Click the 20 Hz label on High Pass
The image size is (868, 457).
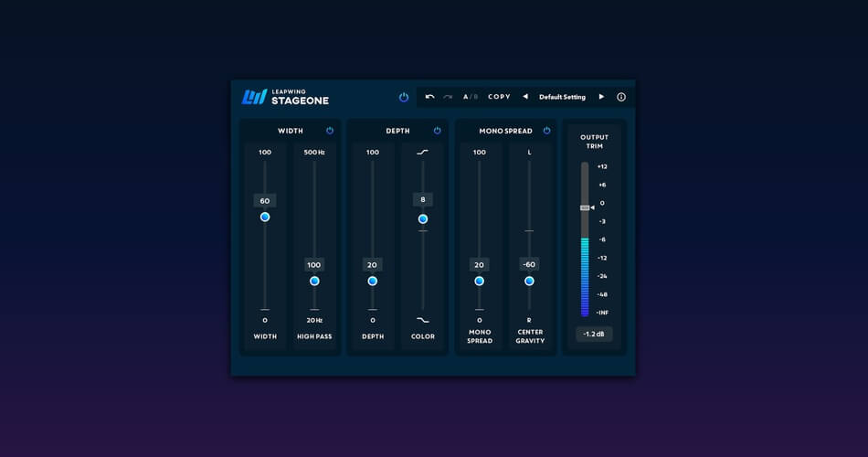[x=314, y=320]
